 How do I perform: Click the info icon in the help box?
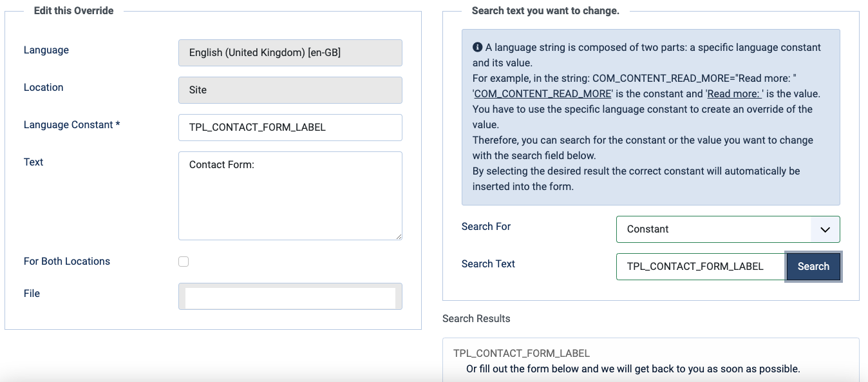coord(477,48)
